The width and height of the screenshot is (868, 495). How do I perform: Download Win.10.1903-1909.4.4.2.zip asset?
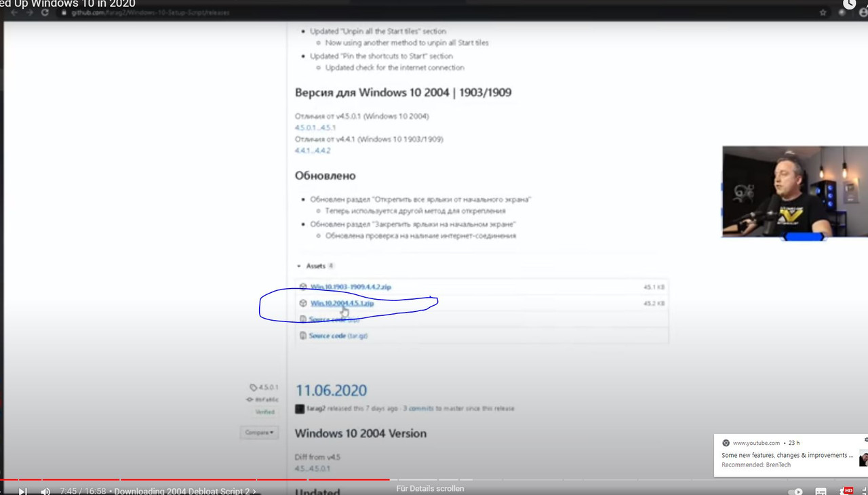click(x=351, y=287)
